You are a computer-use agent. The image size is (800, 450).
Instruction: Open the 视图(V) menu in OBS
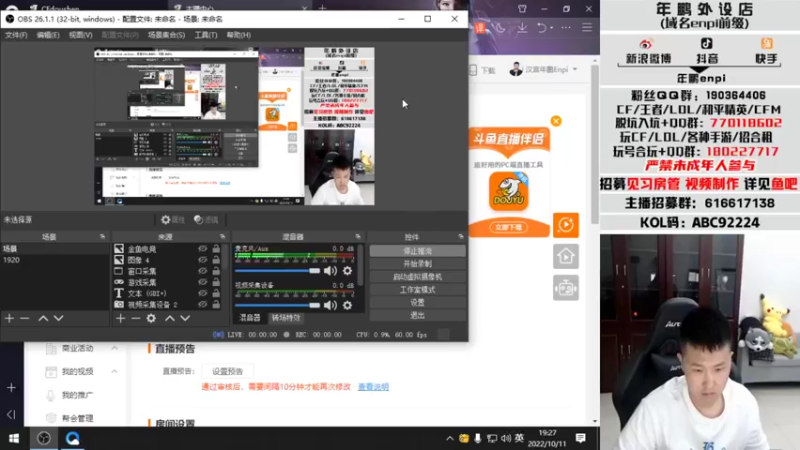[81, 35]
